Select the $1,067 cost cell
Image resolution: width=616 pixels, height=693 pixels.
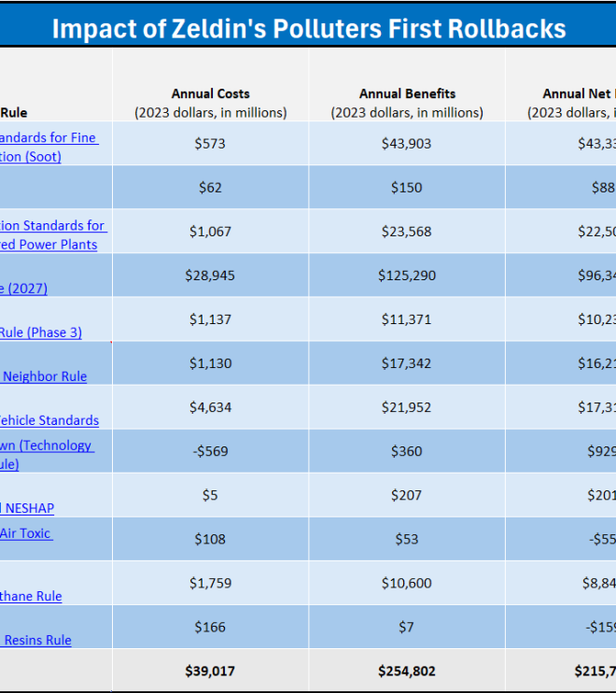click(210, 232)
